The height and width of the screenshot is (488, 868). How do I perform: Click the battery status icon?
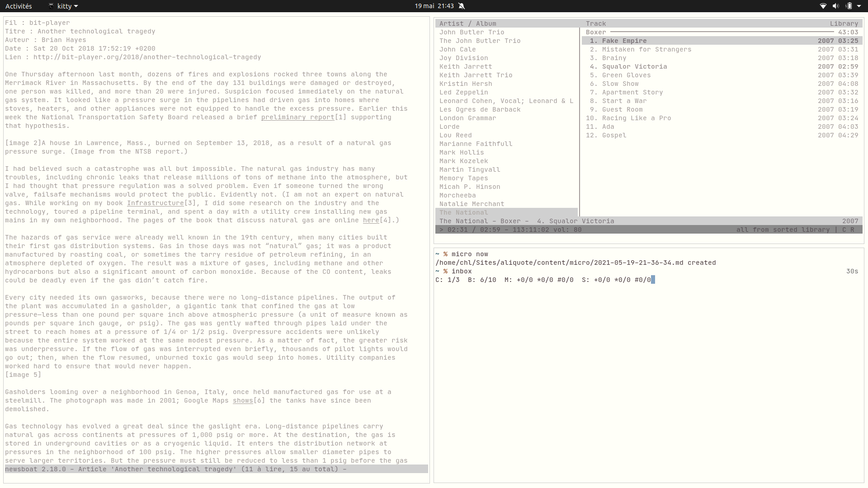(849, 6)
